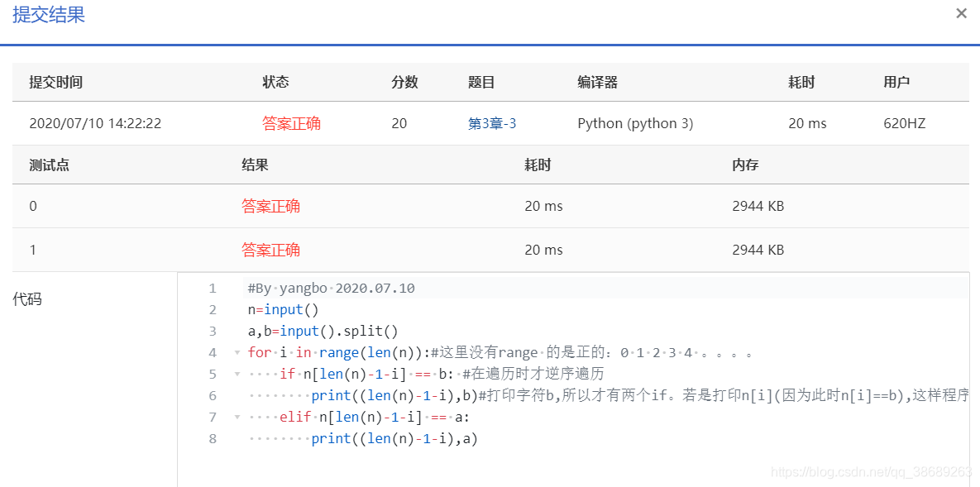Viewport: 980px width, 487px height.
Task: Click the 代码 row label
Action: pos(26,299)
